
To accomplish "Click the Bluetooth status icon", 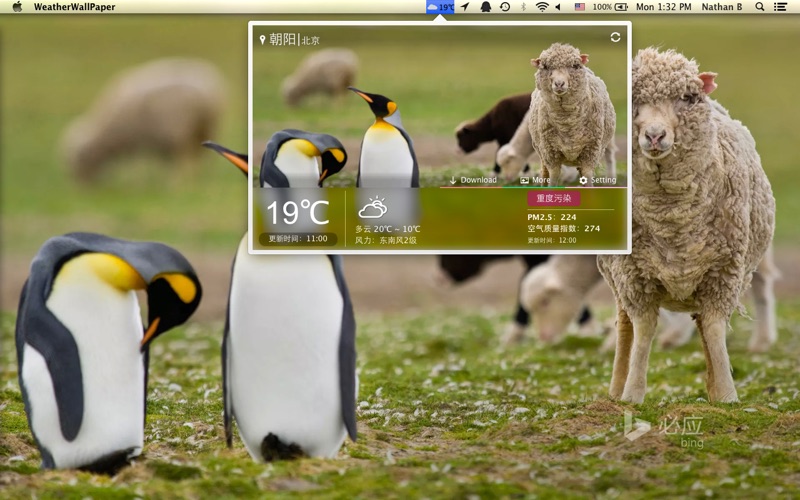I will [x=523, y=7].
